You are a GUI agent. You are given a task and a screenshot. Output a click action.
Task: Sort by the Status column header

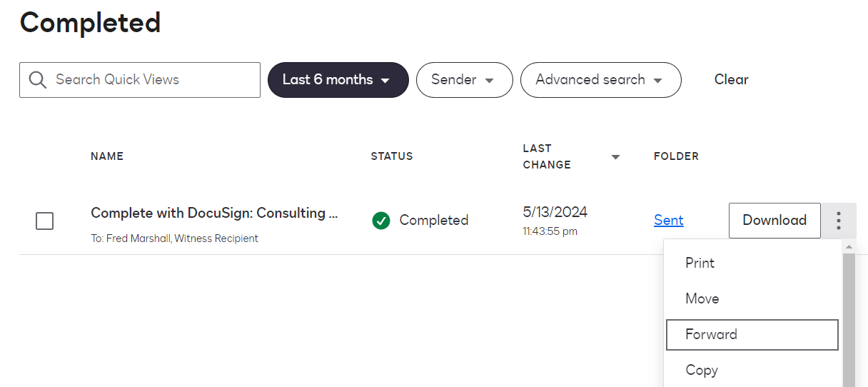(x=392, y=156)
